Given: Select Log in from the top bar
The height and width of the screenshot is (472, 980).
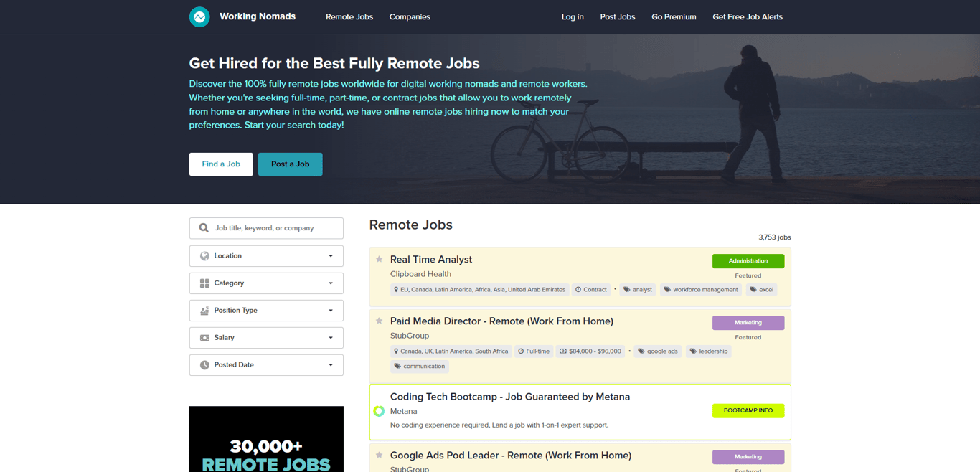Looking at the screenshot, I should point(573,16).
